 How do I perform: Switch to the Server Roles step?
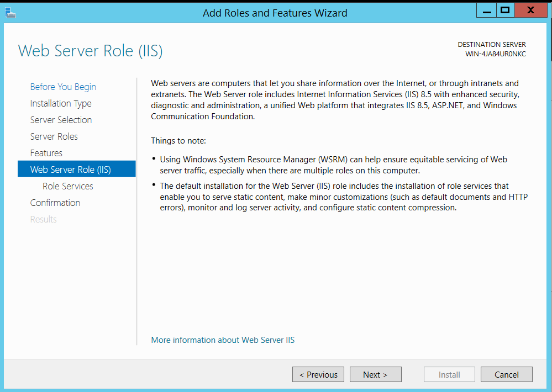[x=54, y=136]
